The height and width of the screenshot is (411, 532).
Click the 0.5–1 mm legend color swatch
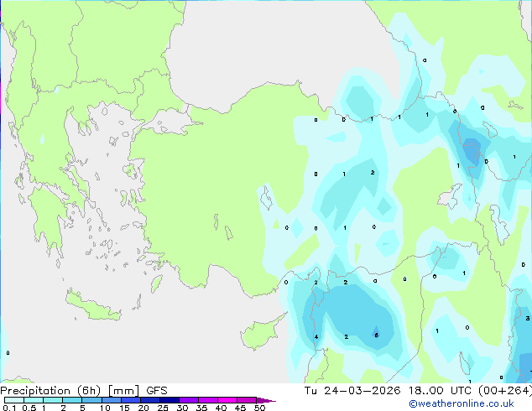34,400
